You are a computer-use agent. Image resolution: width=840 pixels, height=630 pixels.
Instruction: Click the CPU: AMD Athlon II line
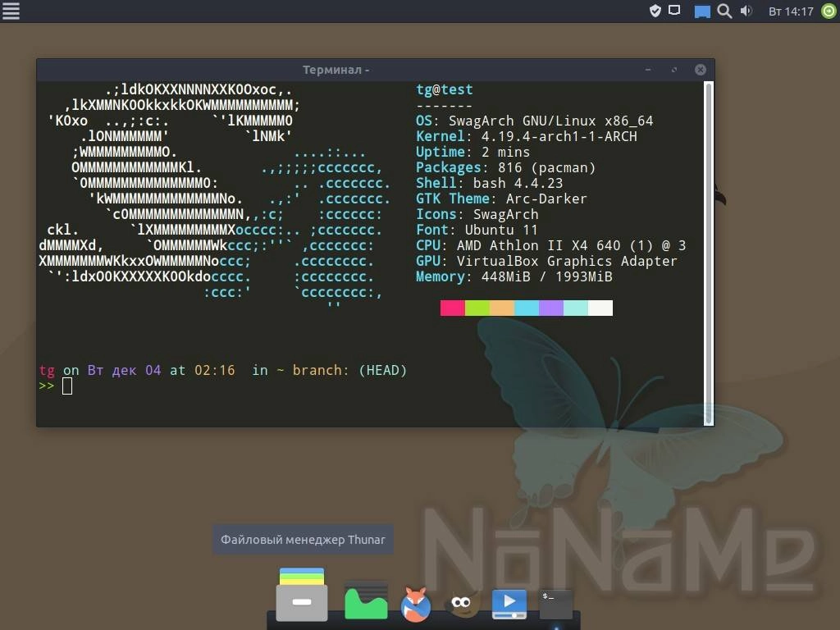551,245
